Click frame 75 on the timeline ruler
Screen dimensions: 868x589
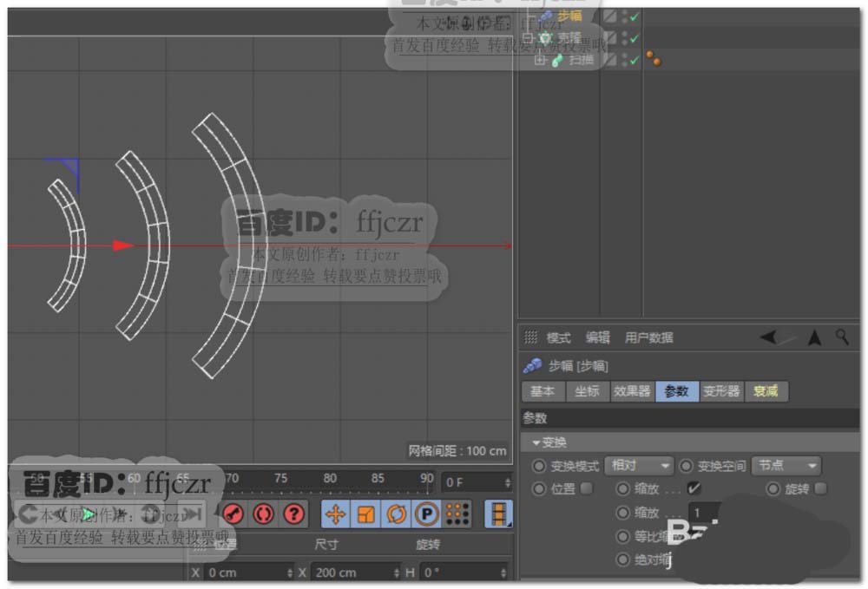click(281, 478)
